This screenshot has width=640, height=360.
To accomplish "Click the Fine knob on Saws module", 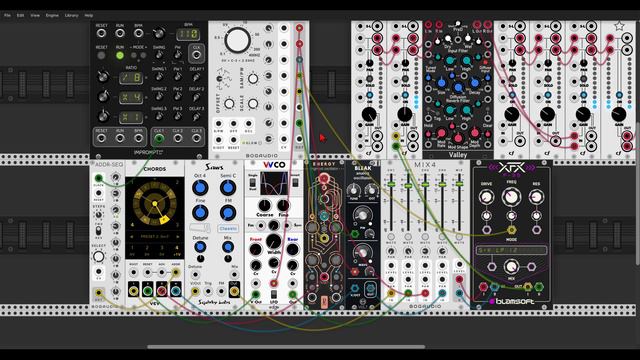I will 200,213.
